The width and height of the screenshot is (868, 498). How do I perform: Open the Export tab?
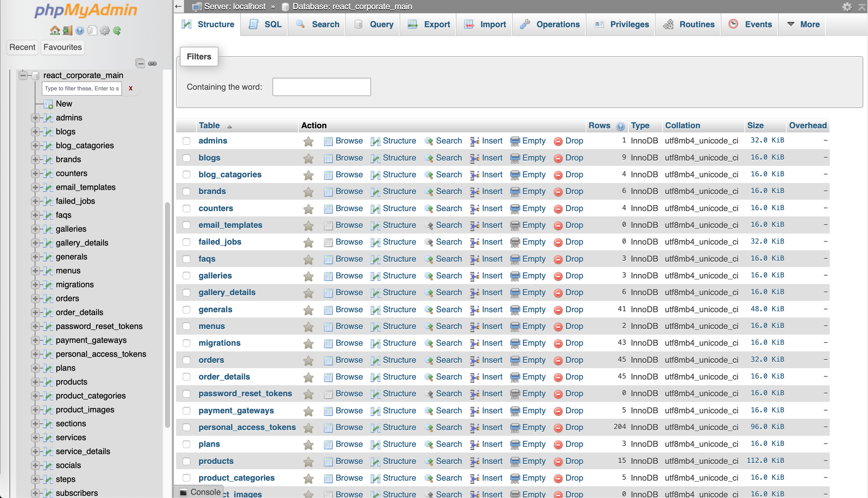point(428,24)
